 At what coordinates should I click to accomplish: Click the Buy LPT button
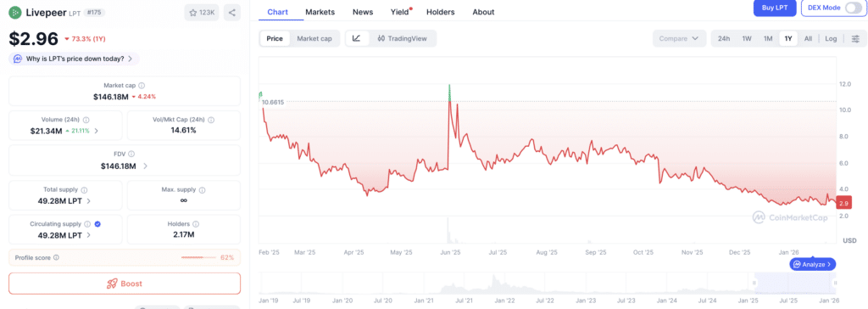click(x=775, y=7)
